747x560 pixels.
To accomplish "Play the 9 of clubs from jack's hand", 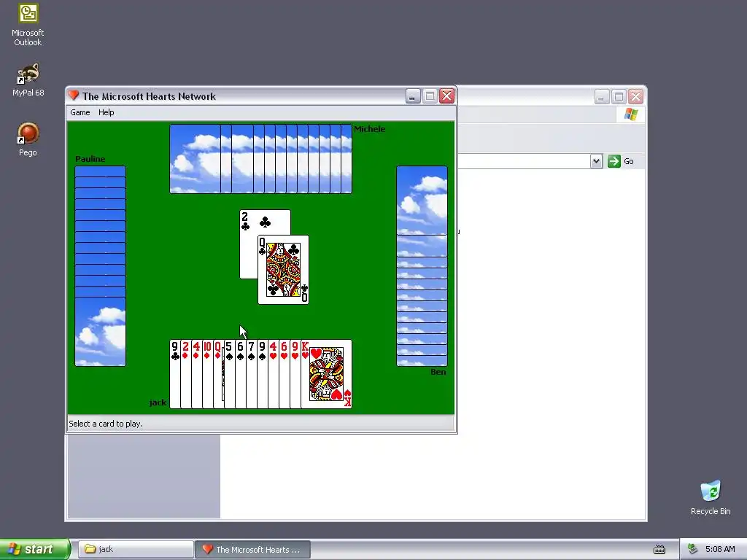I will [x=175, y=374].
